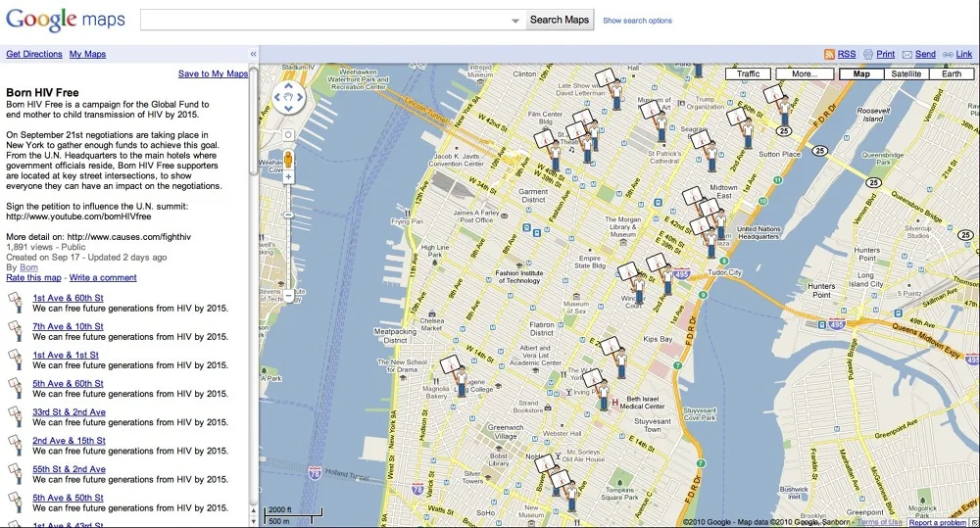Zoom in with the plus button

point(288,177)
